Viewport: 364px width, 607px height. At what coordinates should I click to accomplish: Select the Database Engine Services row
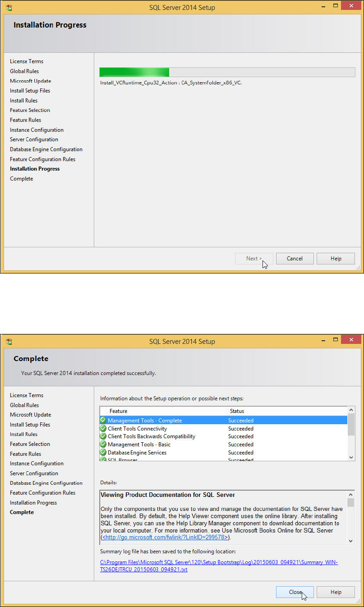(224, 453)
